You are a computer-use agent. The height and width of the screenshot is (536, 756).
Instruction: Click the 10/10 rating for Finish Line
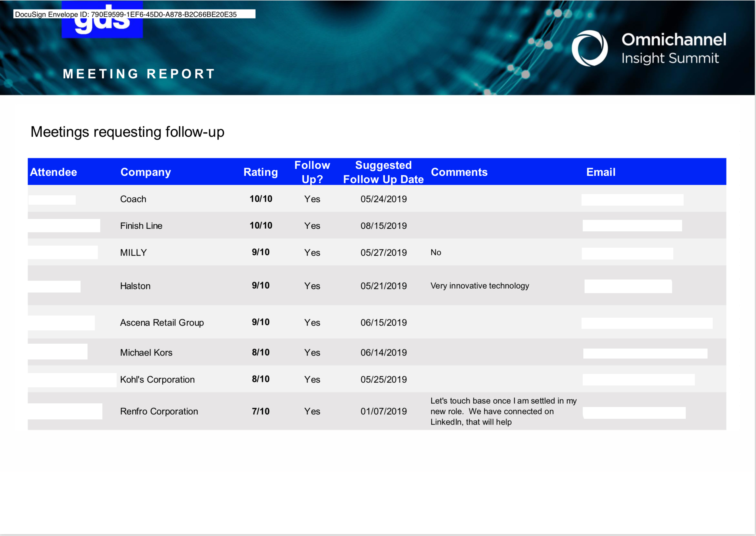[x=261, y=225]
